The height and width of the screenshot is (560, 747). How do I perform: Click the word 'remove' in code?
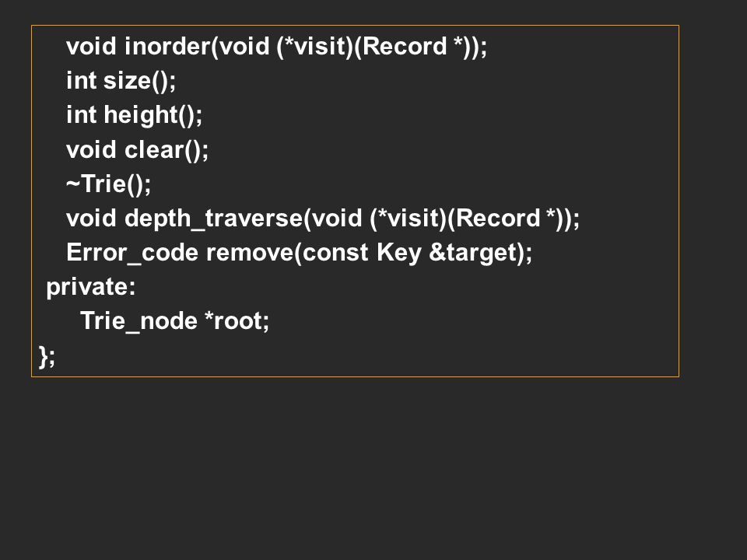click(x=250, y=253)
